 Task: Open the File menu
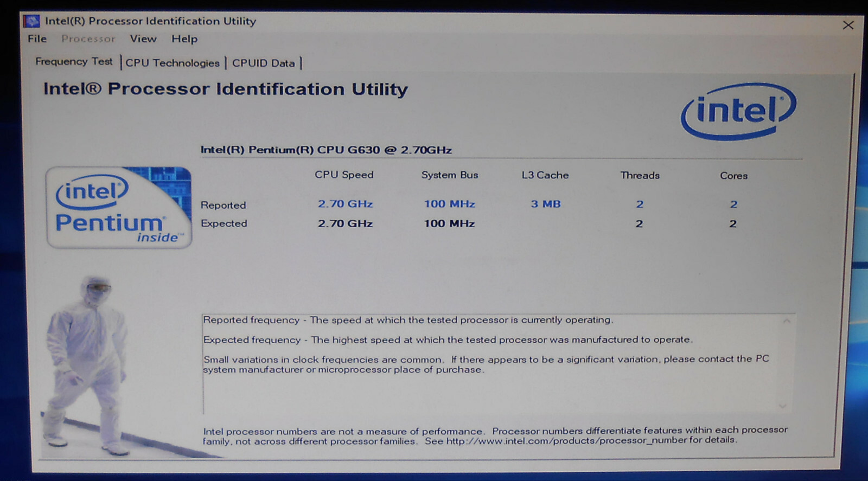click(37, 39)
